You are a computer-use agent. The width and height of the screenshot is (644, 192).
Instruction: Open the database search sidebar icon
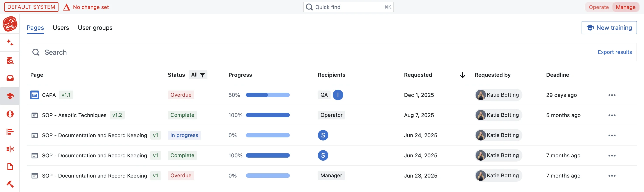pyautogui.click(x=10, y=60)
